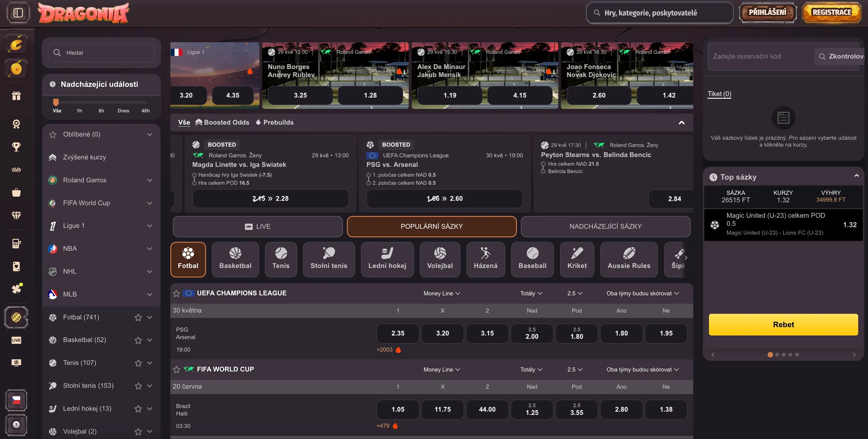
Task: Star Volejbal (2) as favorite
Action: coord(138,431)
